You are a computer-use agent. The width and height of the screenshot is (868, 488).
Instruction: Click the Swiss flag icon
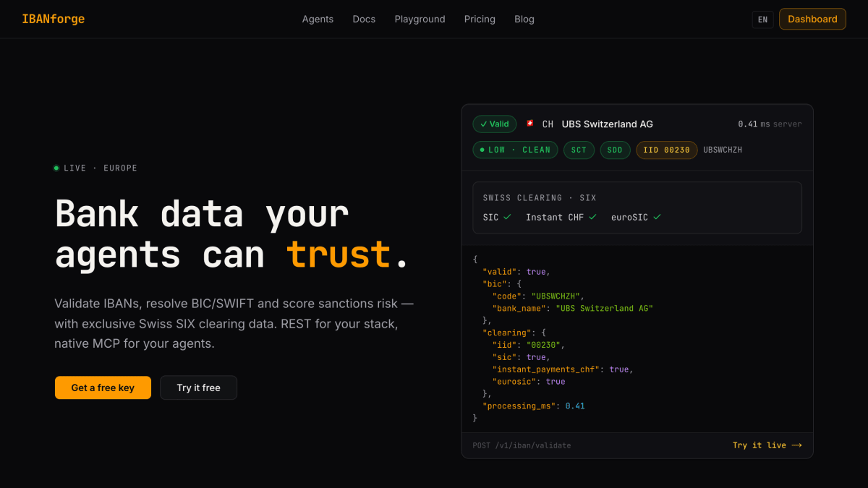(x=530, y=124)
